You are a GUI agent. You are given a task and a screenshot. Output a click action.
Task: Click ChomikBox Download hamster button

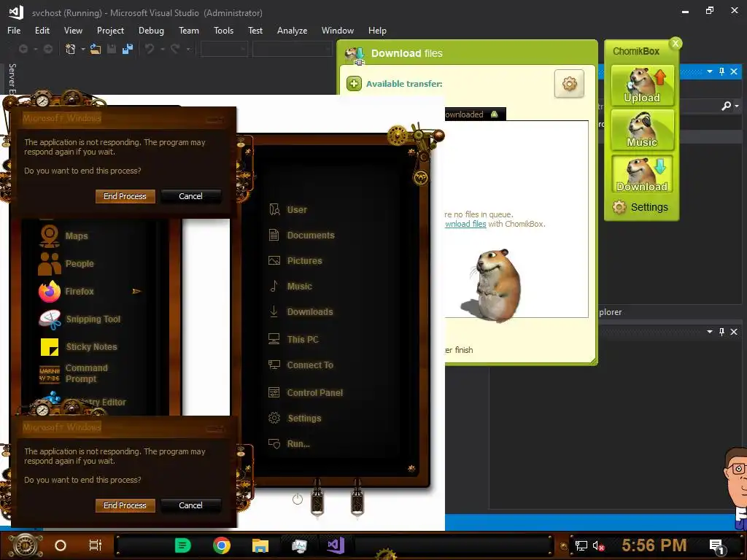(642, 174)
